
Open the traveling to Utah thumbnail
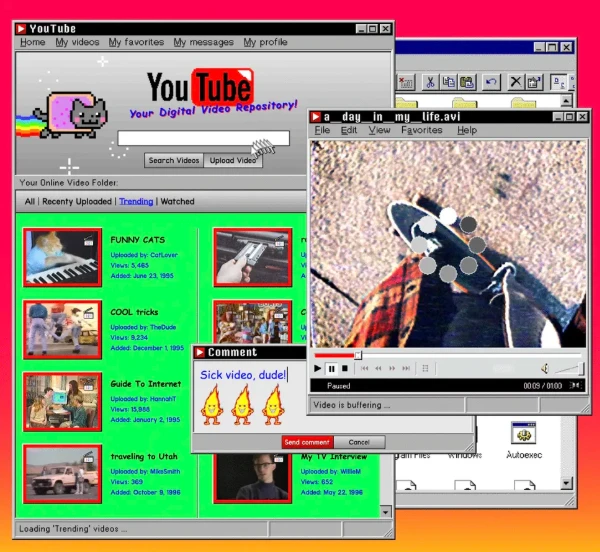coord(62,474)
